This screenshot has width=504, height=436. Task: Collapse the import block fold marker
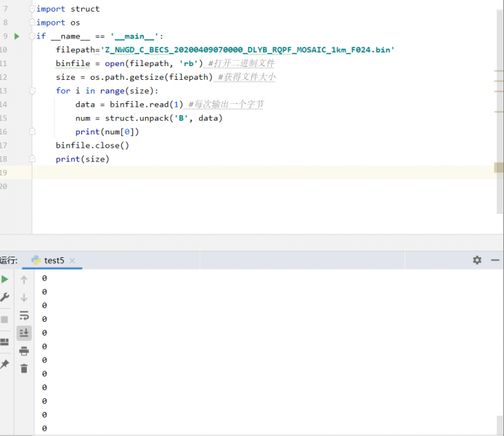[32, 9]
